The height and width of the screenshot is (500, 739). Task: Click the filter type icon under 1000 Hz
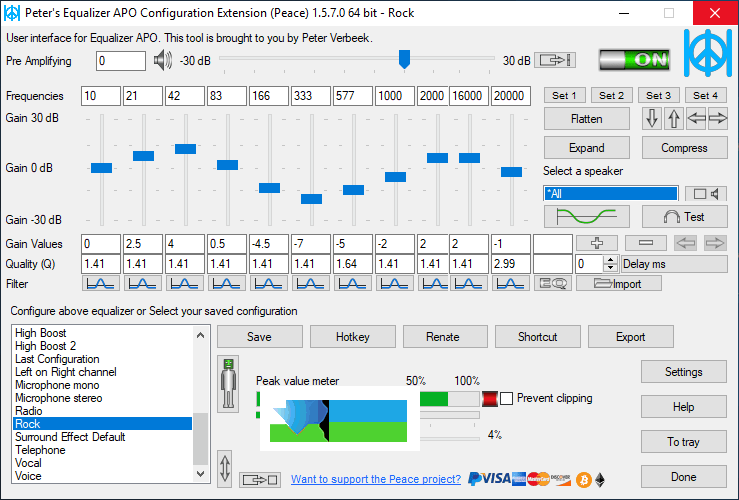(394, 284)
